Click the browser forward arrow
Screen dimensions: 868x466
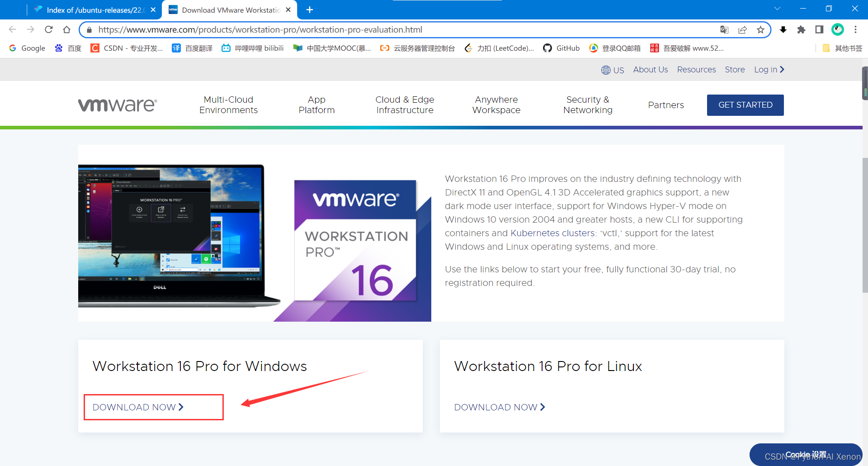[x=30, y=29]
